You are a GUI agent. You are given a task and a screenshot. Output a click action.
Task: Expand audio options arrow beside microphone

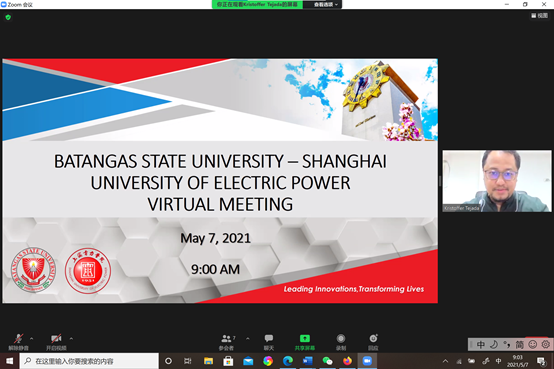[31, 339]
